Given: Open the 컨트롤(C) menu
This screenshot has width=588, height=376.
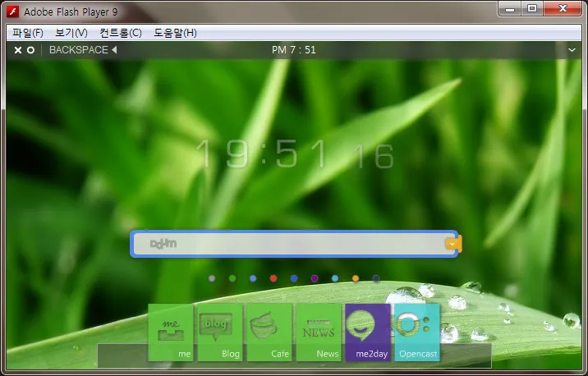Looking at the screenshot, I should point(121,33).
